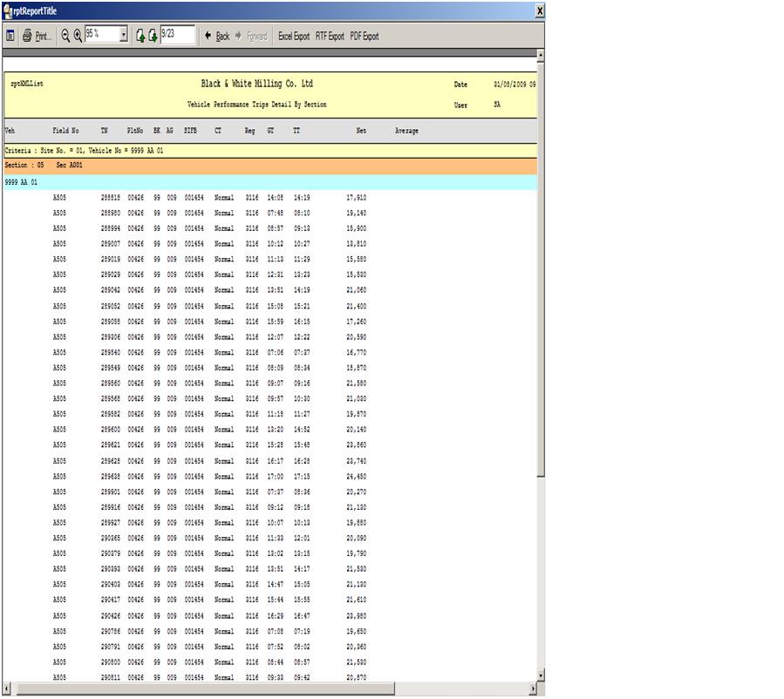Zoom out using the magnifier minus icon
784x699 pixels.
coord(65,36)
